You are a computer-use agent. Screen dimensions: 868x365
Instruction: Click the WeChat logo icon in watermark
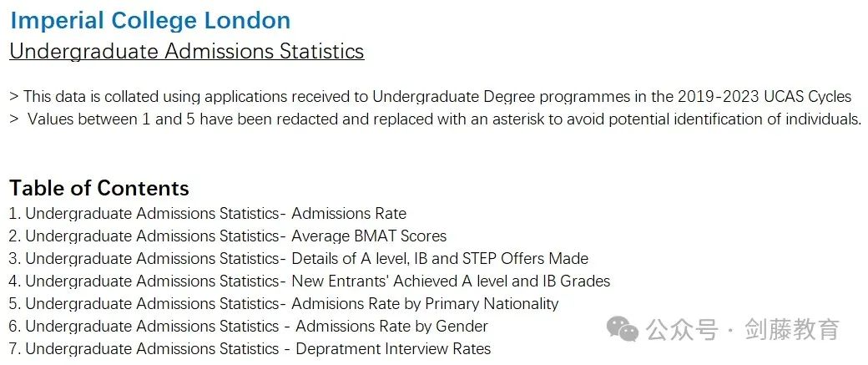pyautogui.click(x=623, y=330)
